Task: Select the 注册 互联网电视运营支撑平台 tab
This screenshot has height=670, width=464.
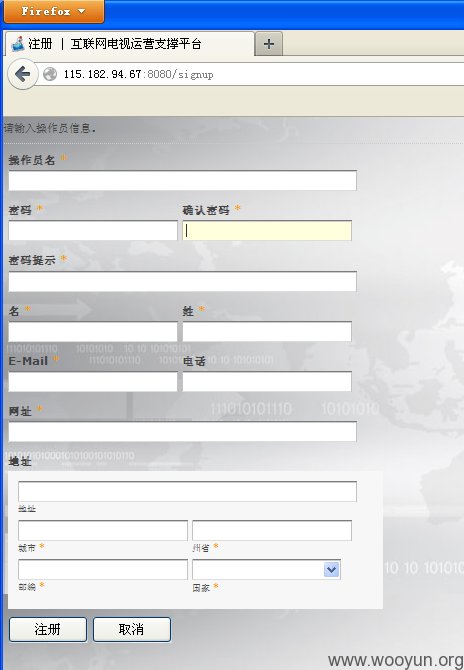Action: [129, 44]
